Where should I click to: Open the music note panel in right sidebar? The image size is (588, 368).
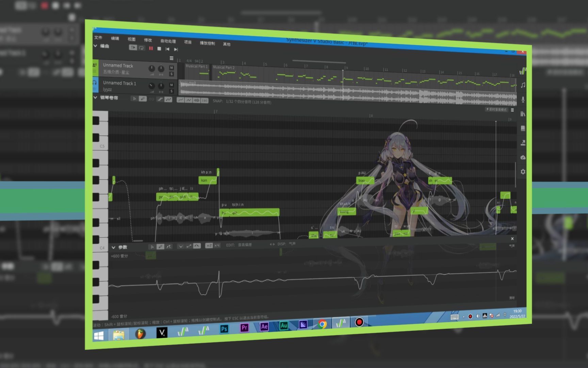pyautogui.click(x=523, y=85)
